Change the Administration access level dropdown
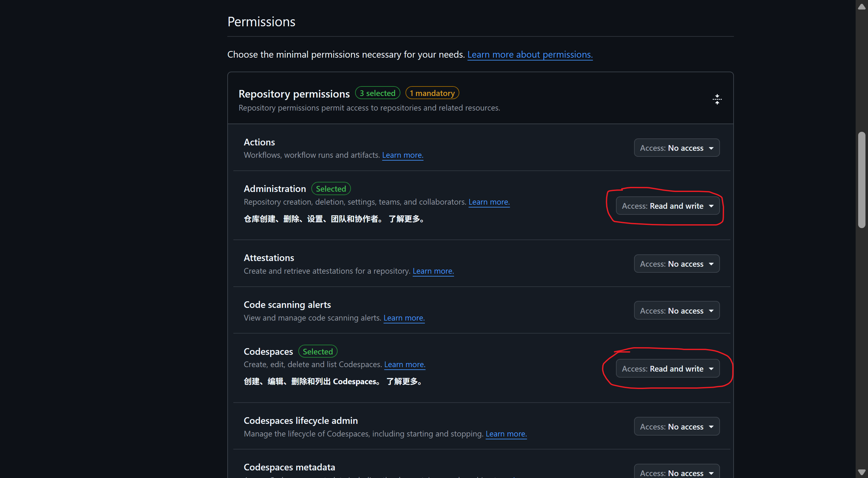The width and height of the screenshot is (868, 478). pos(667,206)
